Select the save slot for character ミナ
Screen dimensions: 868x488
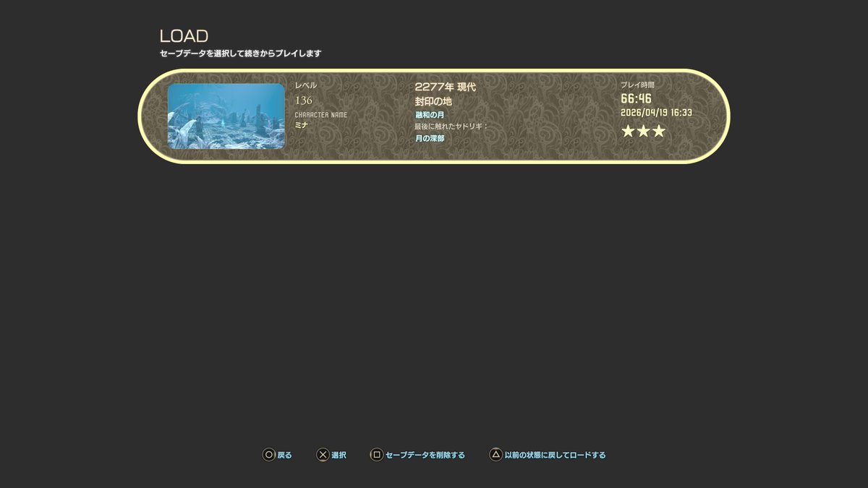point(434,116)
